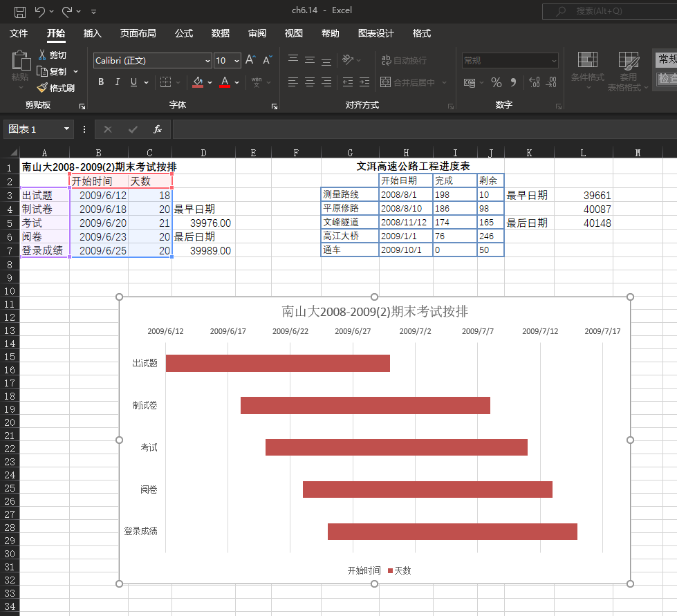677x616 pixels.
Task: Apply percent style to cells
Action: [497, 82]
